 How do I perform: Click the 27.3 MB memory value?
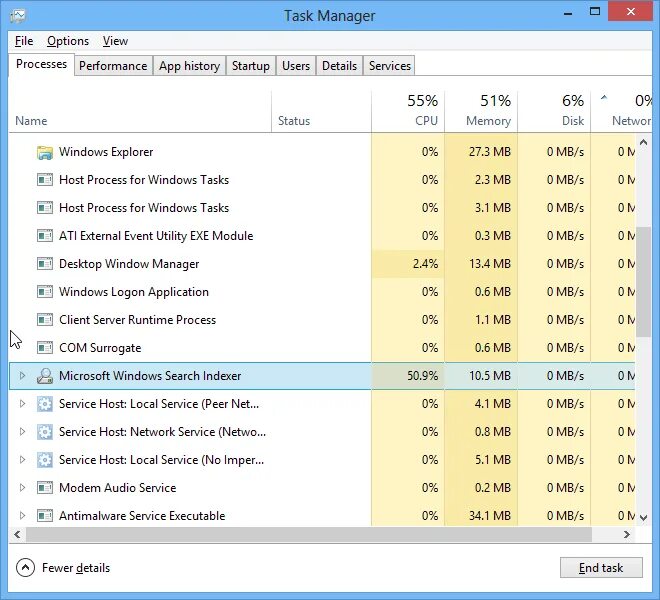[490, 152]
